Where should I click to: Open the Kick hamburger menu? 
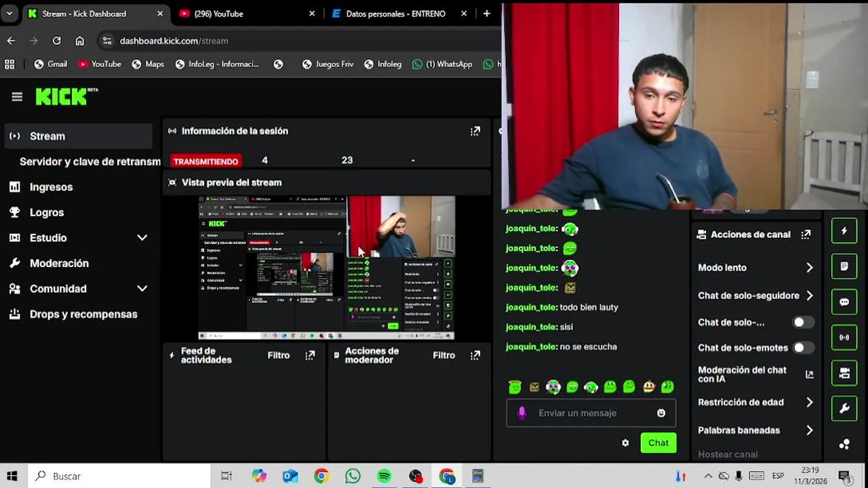(17, 97)
